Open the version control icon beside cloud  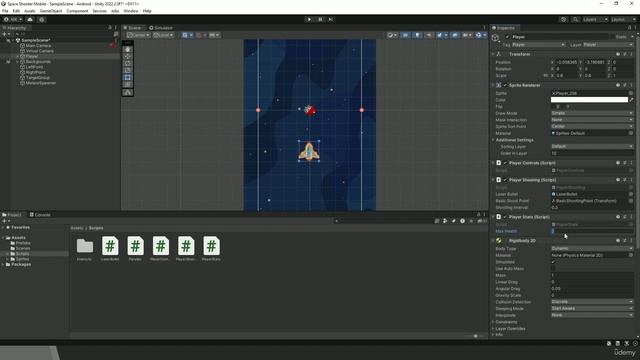point(42,19)
